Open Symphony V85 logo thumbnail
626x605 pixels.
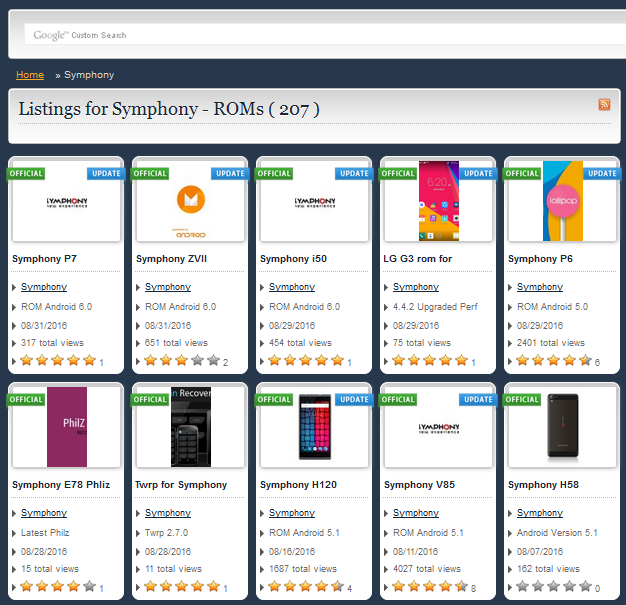pos(438,427)
